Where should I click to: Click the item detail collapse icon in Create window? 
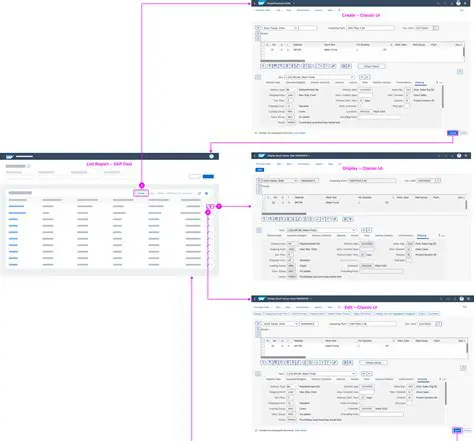[258, 77]
